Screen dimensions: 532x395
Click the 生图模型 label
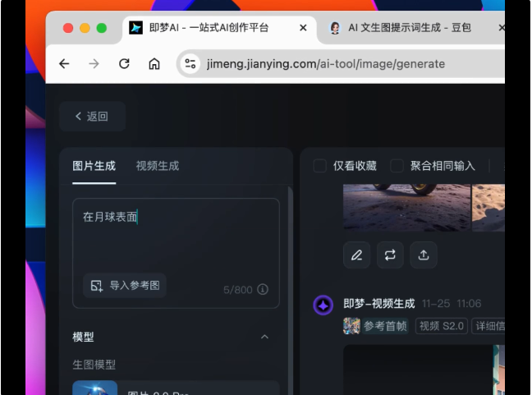click(94, 365)
